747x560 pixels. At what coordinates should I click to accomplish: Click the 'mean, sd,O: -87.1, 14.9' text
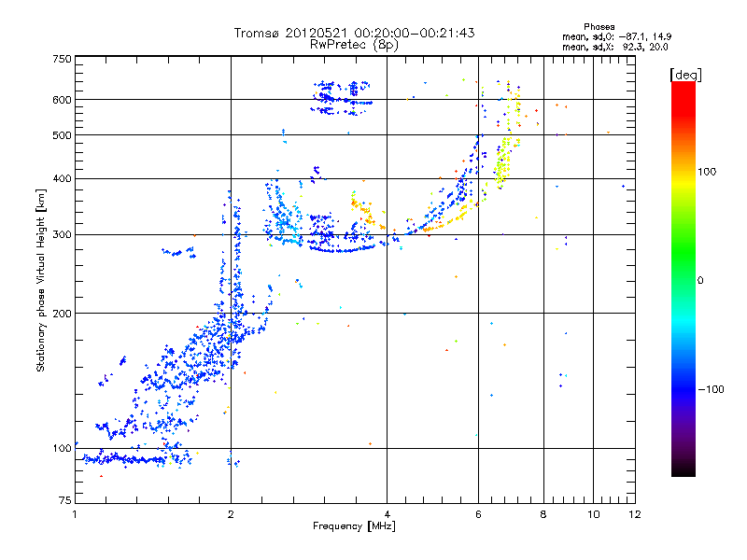pyautogui.click(x=616, y=36)
